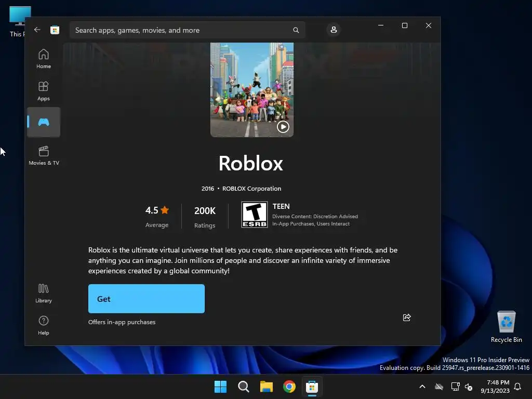Click the Microsoft Store logo icon

(55, 30)
